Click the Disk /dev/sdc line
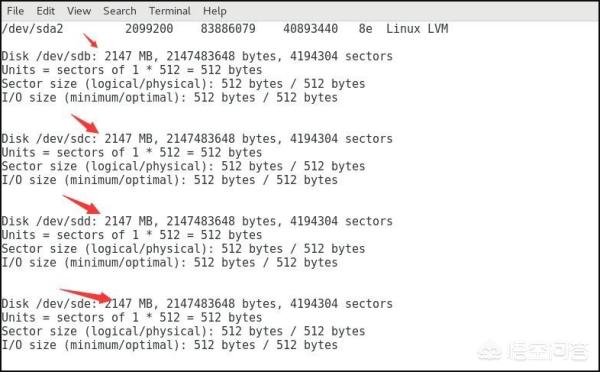 pyautogui.click(x=197, y=139)
